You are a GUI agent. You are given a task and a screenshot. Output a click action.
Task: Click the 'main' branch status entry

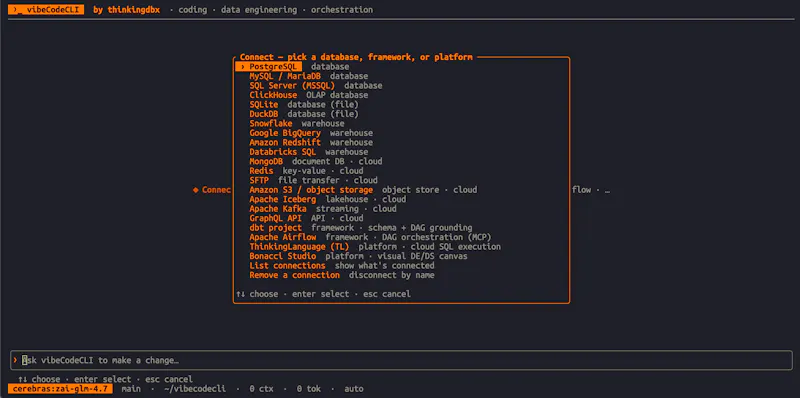click(x=131, y=389)
